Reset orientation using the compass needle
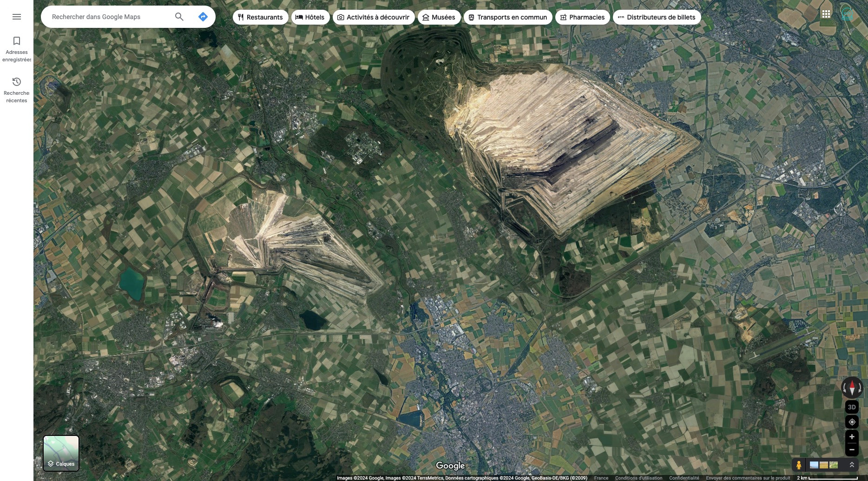The height and width of the screenshot is (481, 868). 852,387
